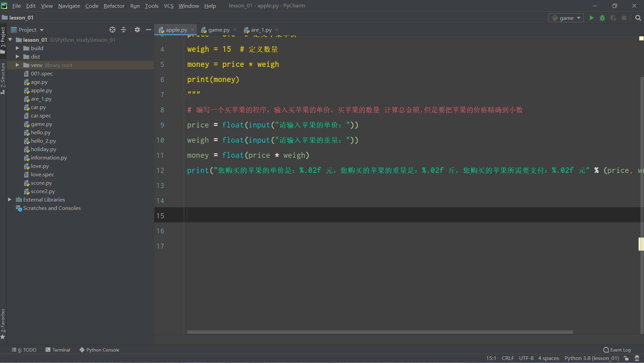
Task: Open Search Everywhere magnifier
Action: tap(638, 18)
